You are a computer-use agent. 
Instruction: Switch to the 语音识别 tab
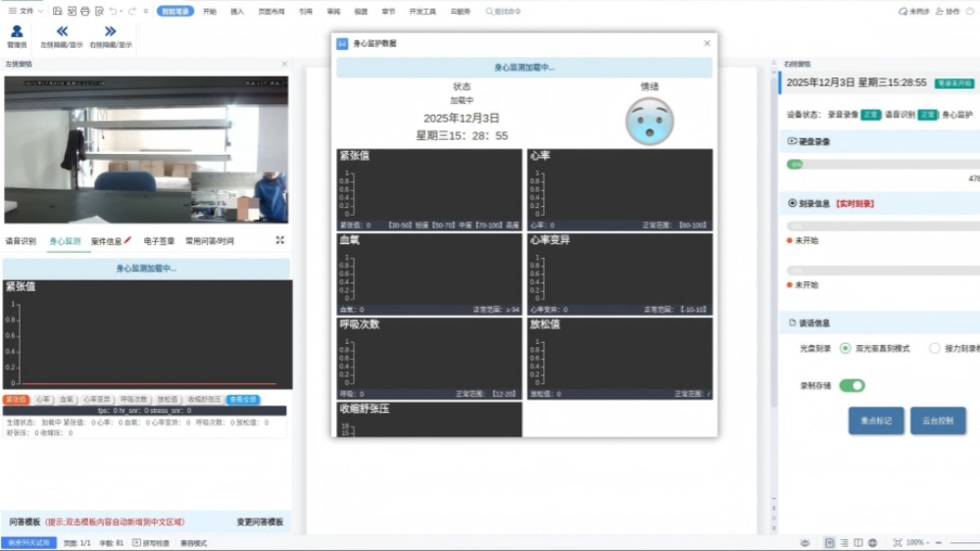(x=21, y=240)
